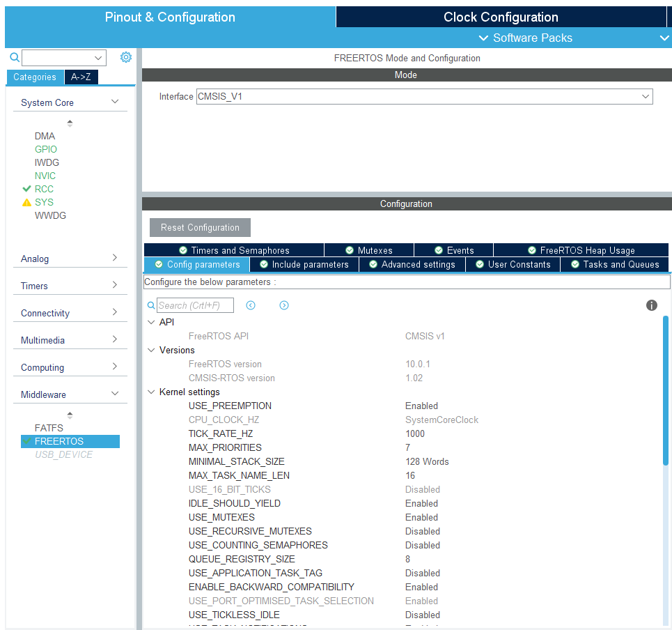
Task: Collapse the Middleware category
Action: (115, 393)
